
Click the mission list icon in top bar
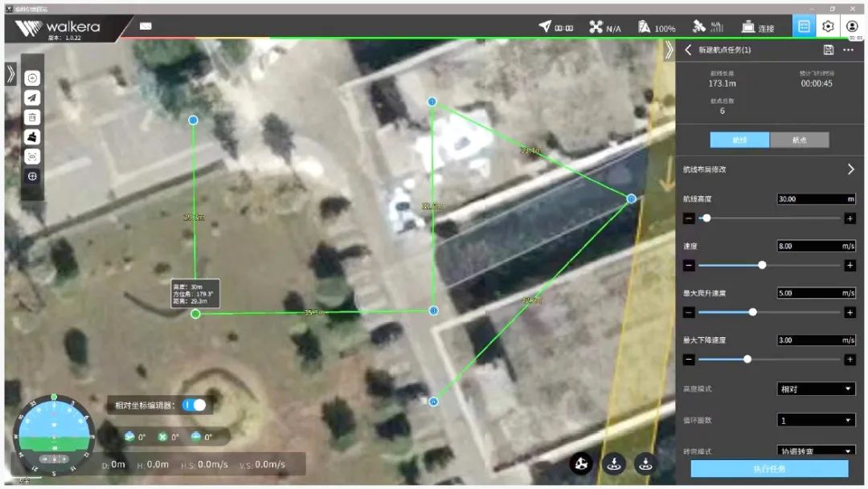point(803,26)
